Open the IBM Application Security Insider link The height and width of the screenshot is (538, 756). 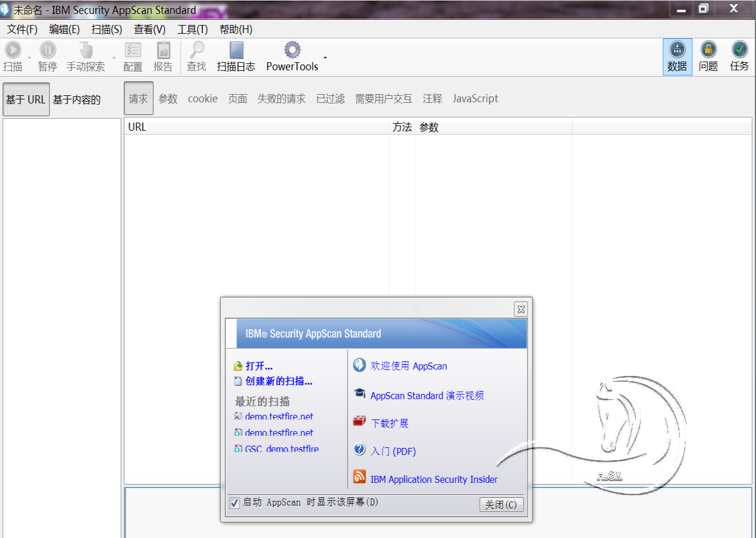pos(434,479)
